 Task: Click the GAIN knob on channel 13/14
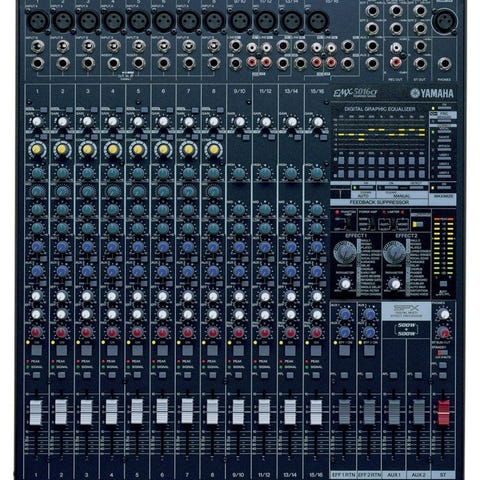[291, 122]
